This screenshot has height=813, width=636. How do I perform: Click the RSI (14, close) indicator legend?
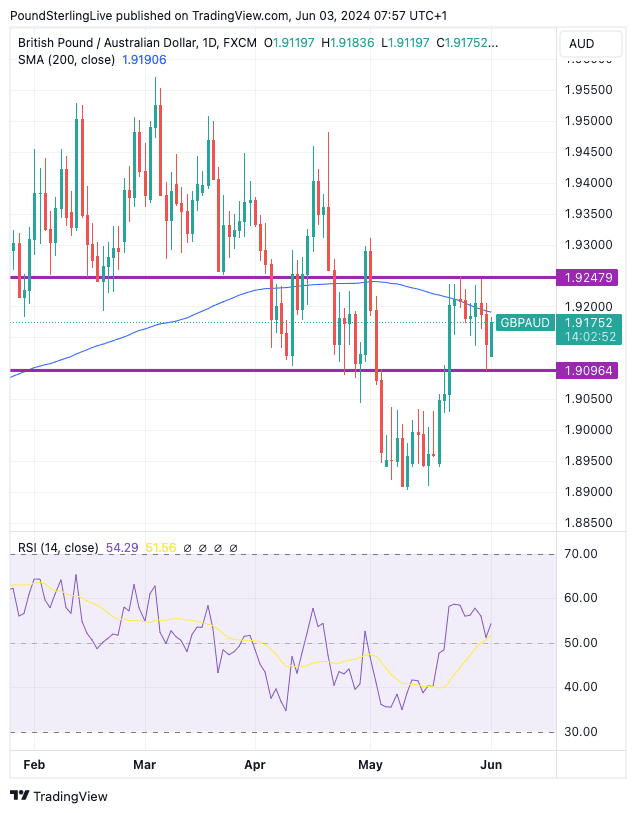tap(58, 548)
